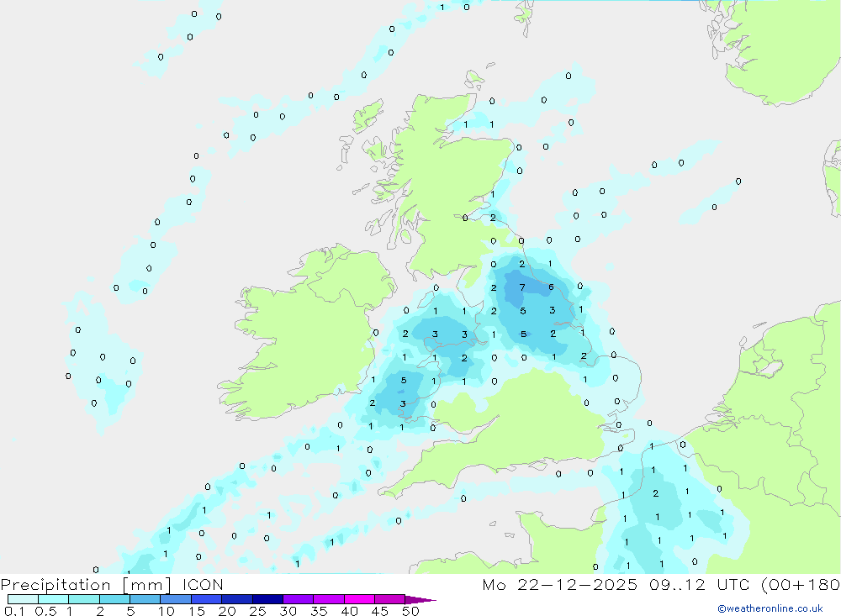Click the '30' legend scale label
The image size is (841, 616).
[288, 611]
